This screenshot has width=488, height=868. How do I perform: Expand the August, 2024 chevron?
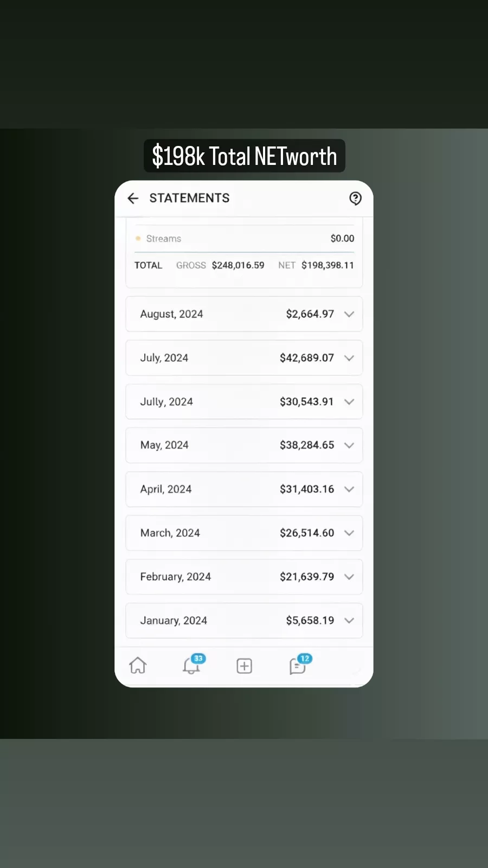(349, 314)
